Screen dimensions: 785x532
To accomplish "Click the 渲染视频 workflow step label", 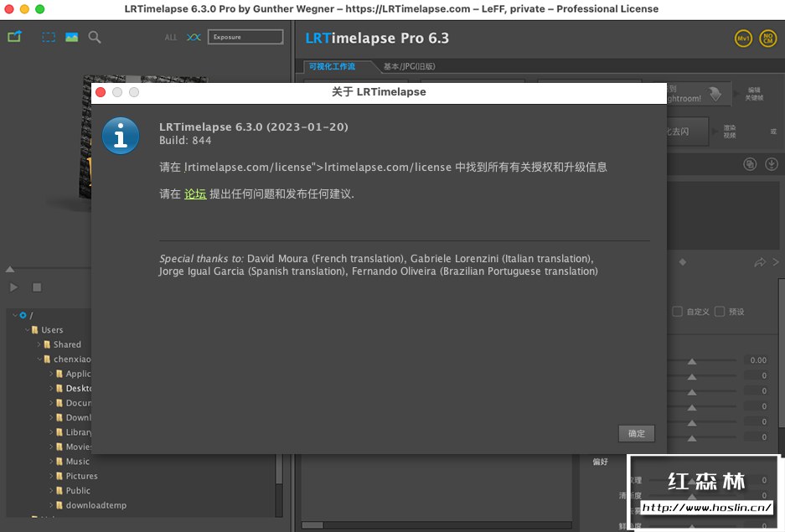I will [x=730, y=132].
